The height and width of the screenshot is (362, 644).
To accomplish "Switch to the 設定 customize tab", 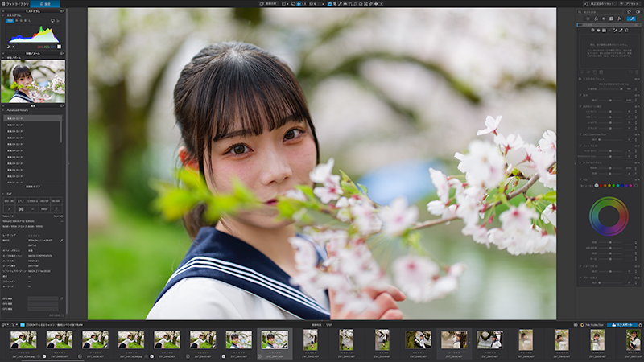I will (45, 4).
